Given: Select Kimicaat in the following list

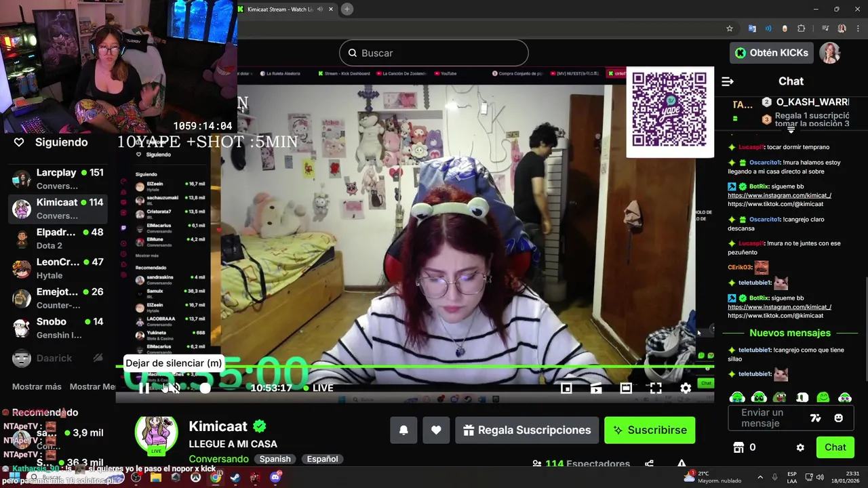Looking at the screenshot, I should 58,209.
